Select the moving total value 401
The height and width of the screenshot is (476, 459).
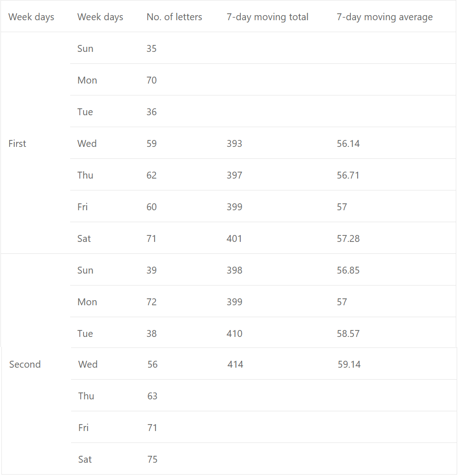[234, 239]
